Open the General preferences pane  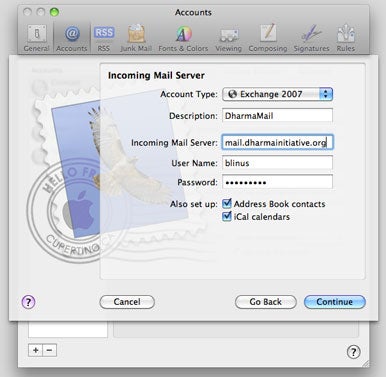pyautogui.click(x=37, y=38)
